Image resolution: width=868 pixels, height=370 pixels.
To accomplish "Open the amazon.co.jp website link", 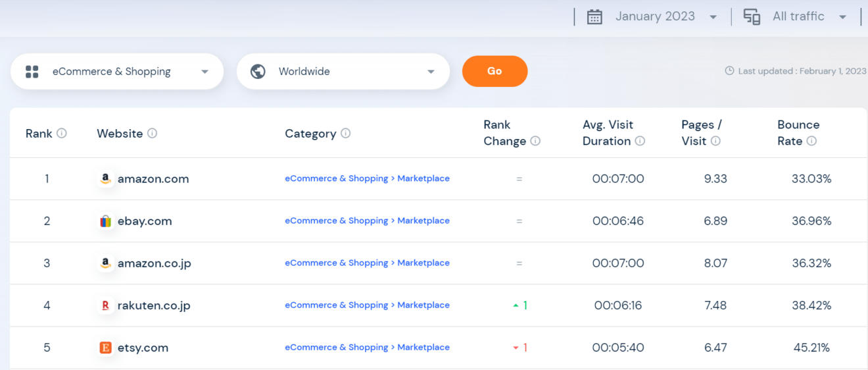I will point(155,263).
